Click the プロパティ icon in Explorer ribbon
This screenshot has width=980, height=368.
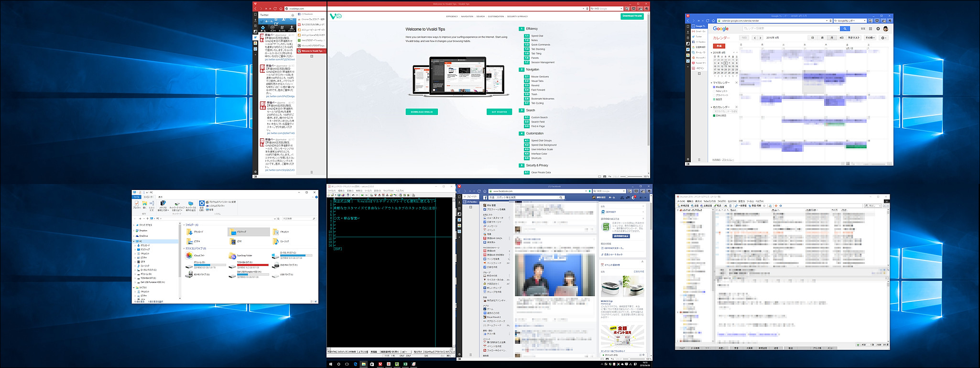137,204
